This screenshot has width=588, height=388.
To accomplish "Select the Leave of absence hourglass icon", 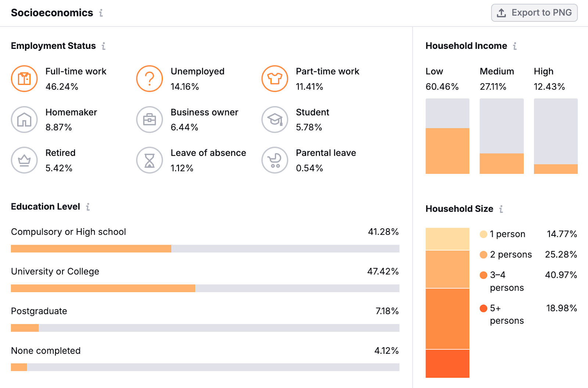I will click(x=149, y=160).
